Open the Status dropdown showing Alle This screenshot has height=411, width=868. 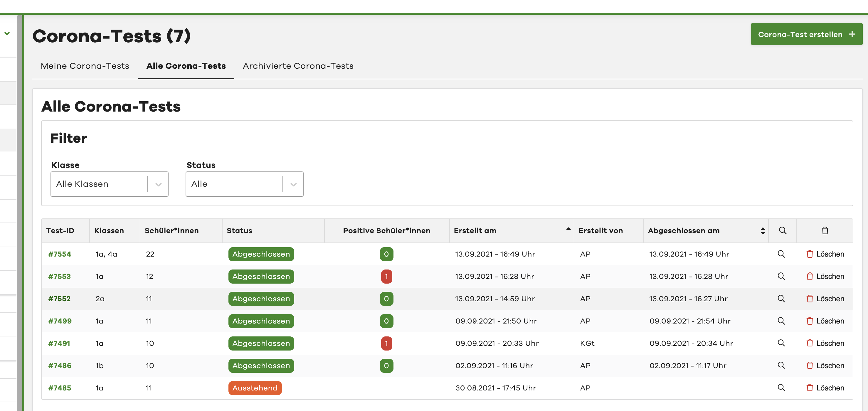244,184
